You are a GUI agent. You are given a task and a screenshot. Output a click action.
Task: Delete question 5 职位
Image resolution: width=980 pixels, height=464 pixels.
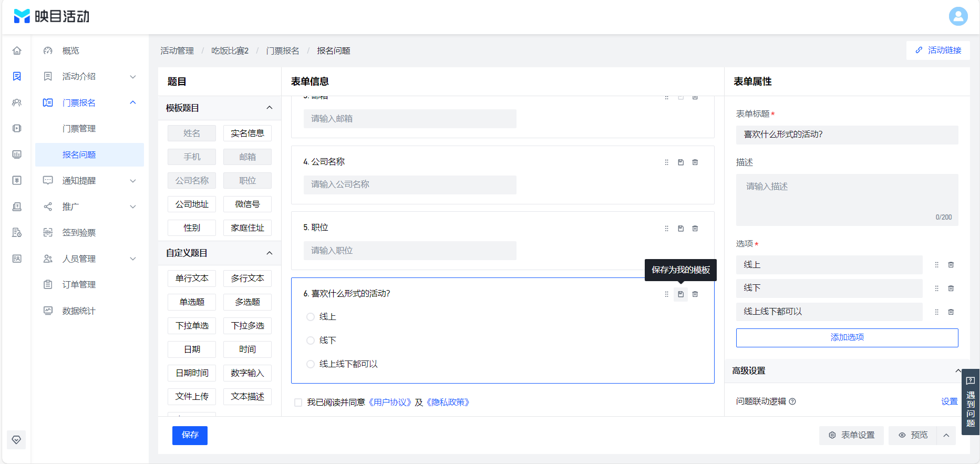pos(695,229)
